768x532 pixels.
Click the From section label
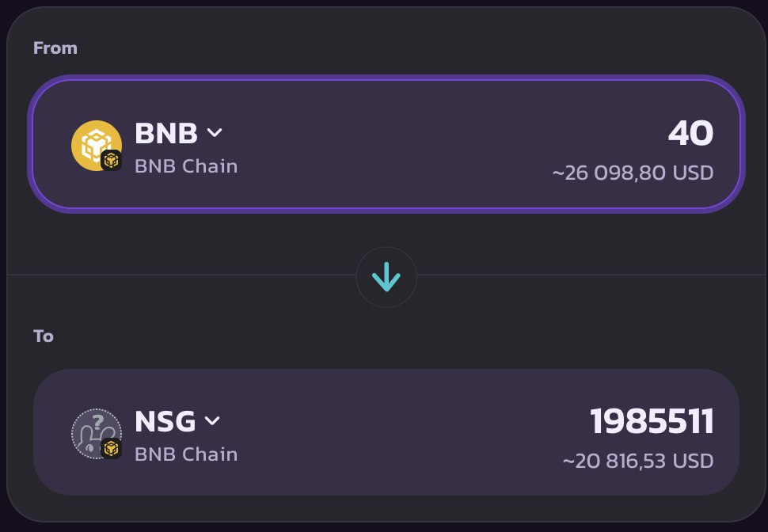point(55,48)
